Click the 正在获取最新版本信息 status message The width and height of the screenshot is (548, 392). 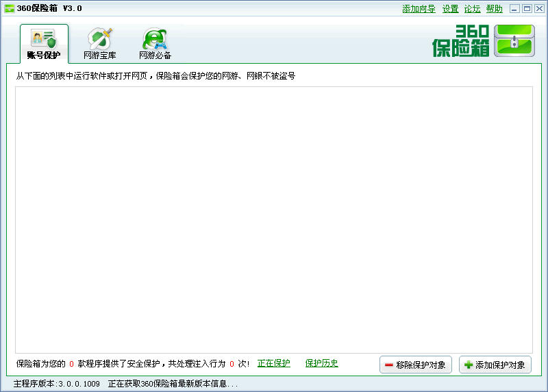173,384
